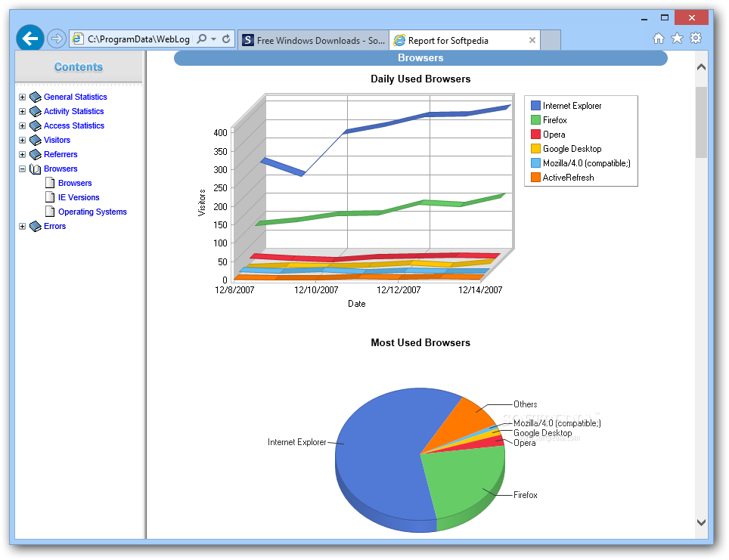
Task: Click the Most Used Browsers chart title
Action: (x=420, y=343)
